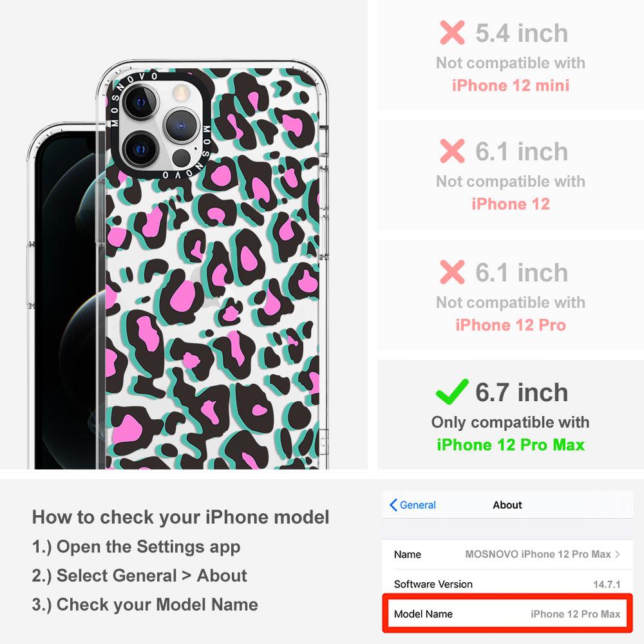644x644 pixels.
Task: Click the top-left camera lens
Action: [x=140, y=102]
